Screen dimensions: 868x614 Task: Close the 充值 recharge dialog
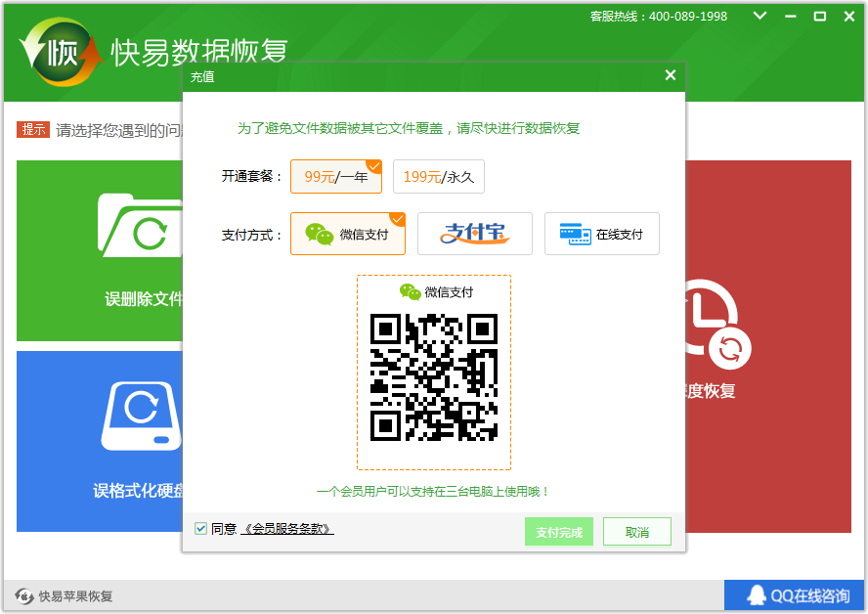tap(670, 75)
